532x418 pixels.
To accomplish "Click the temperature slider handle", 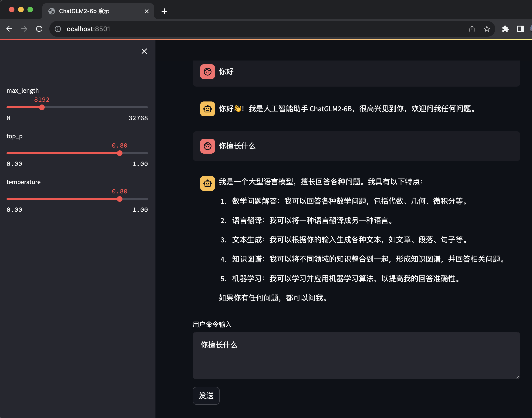I will pyautogui.click(x=120, y=199).
